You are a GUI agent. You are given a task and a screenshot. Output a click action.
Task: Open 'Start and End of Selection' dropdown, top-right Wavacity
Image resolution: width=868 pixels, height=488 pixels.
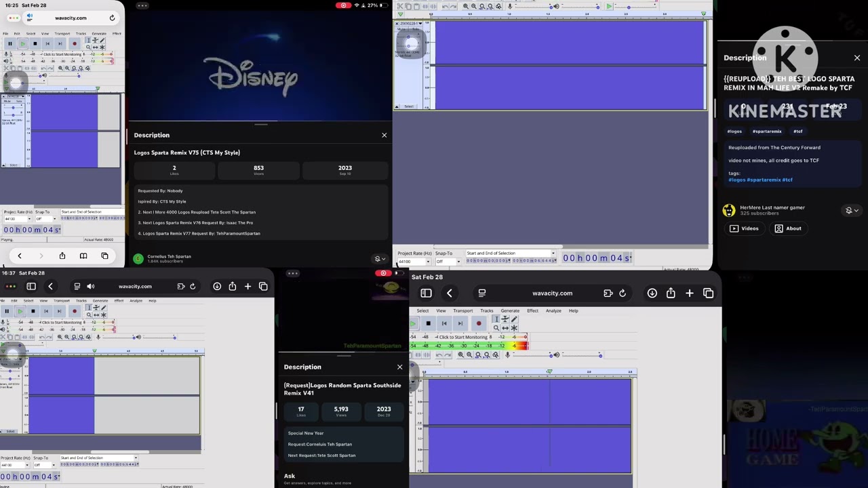511,253
